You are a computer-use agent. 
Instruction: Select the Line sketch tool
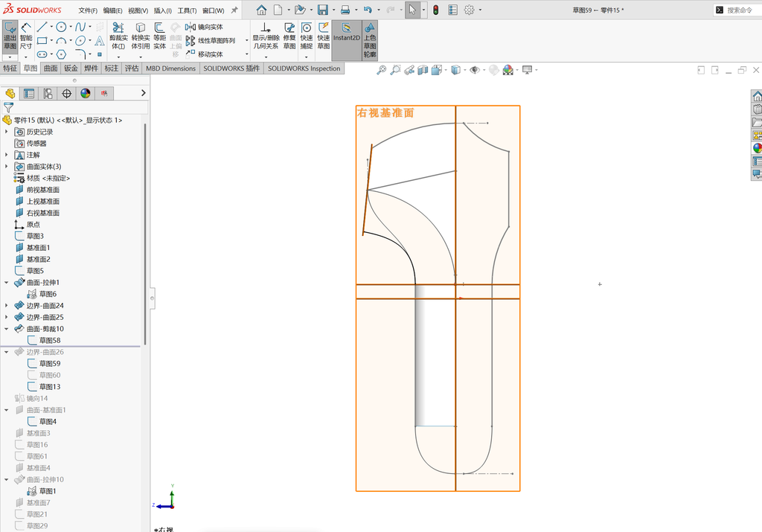(x=42, y=27)
